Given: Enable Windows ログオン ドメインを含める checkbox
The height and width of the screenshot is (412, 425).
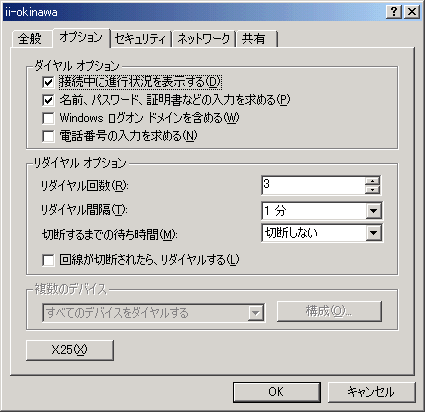Looking at the screenshot, I should tap(48, 118).
